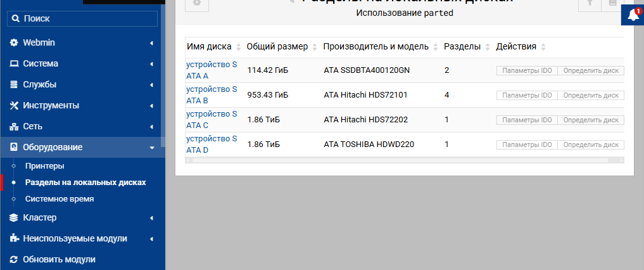644x270 pixels.
Task: Click Определить диск for SATA B
Action: pos(590,95)
